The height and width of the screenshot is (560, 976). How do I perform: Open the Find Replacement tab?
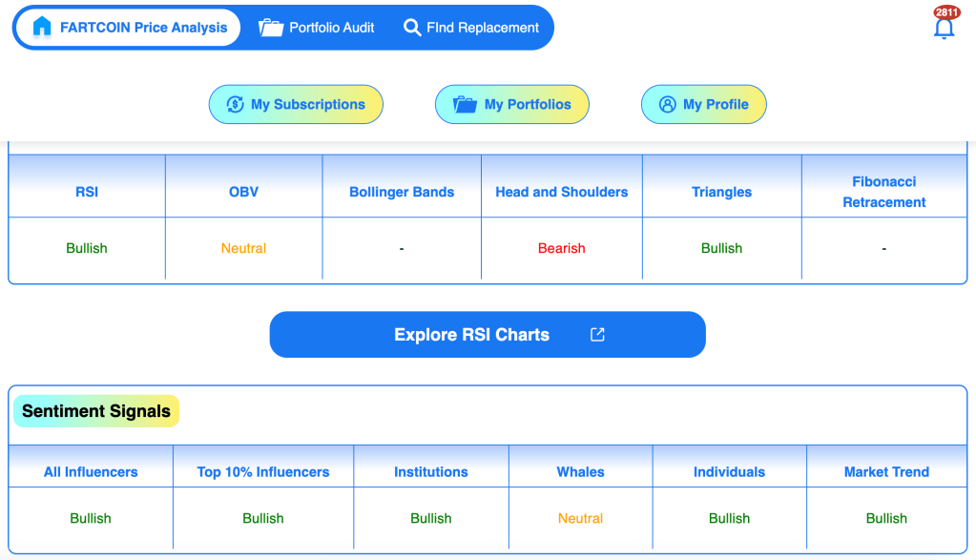click(471, 28)
